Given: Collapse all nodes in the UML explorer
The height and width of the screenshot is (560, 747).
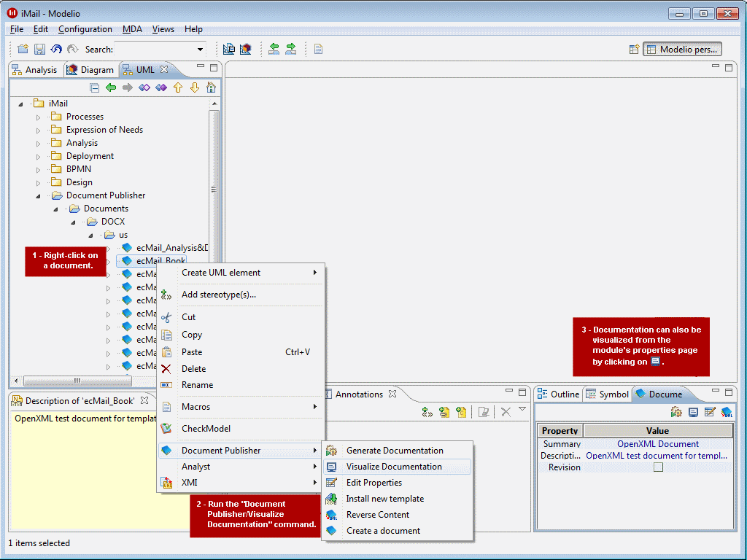Looking at the screenshot, I should 96,87.
